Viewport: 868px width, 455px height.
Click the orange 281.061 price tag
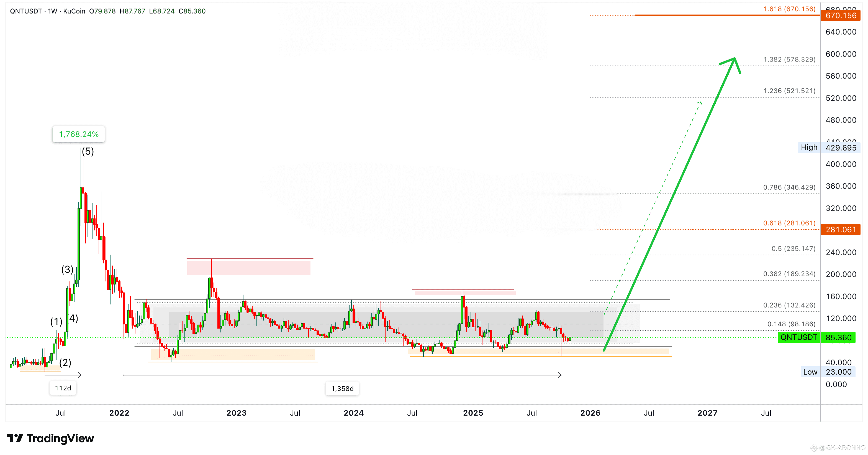click(840, 230)
